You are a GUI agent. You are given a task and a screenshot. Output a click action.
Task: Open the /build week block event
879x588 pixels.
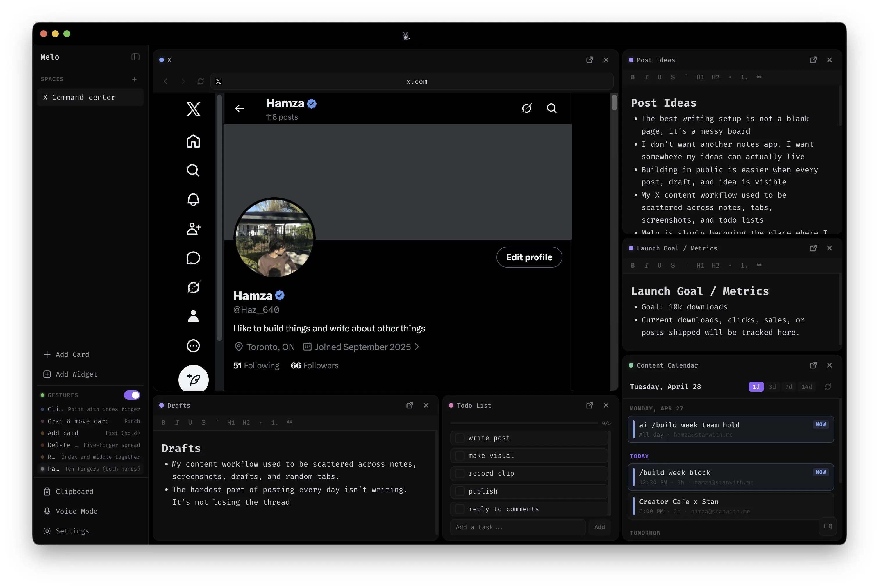point(730,477)
